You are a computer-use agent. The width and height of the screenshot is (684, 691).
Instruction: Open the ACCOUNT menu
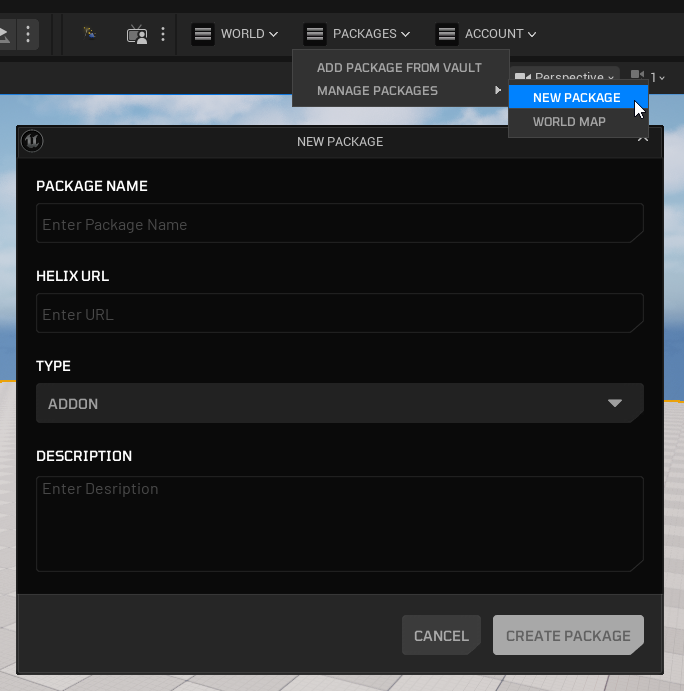(486, 34)
